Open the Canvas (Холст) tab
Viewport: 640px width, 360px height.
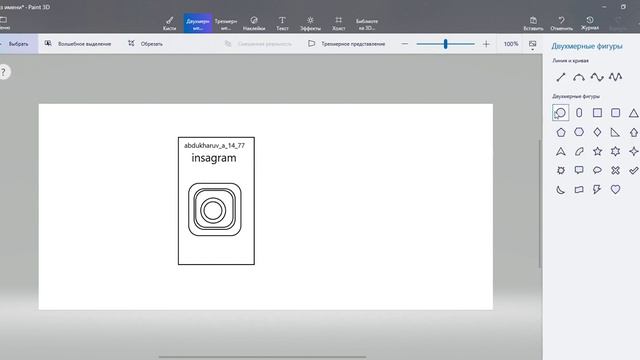coord(338,23)
